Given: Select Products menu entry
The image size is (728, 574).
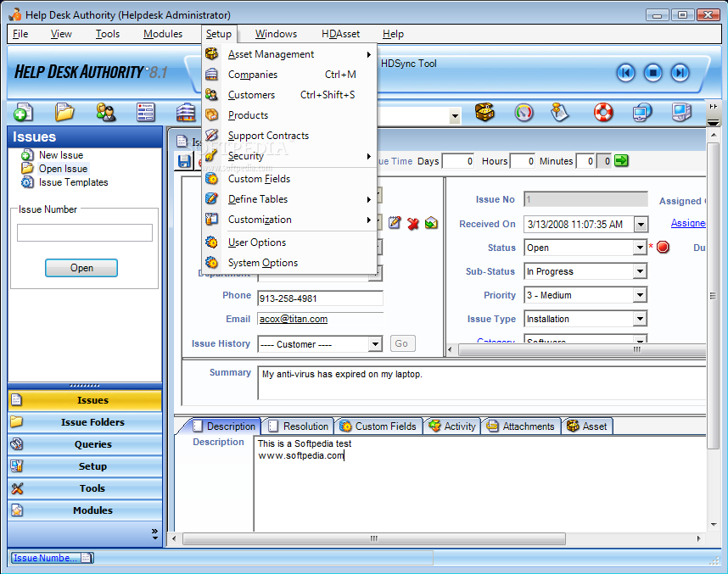Looking at the screenshot, I should point(289,115).
